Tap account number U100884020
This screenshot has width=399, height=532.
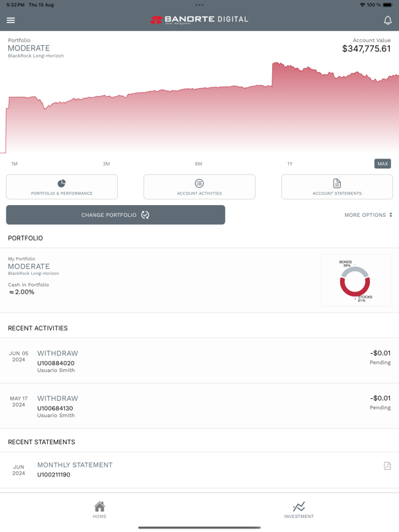[x=55, y=363]
